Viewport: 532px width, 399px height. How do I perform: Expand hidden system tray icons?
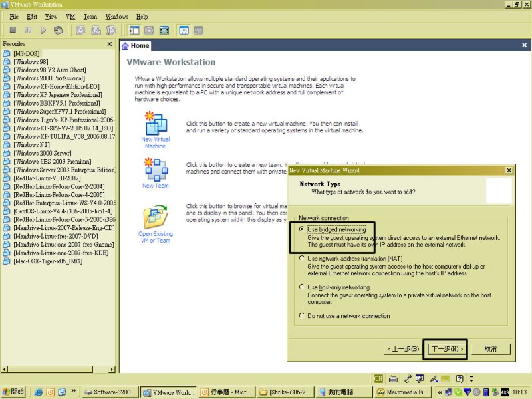[440, 392]
